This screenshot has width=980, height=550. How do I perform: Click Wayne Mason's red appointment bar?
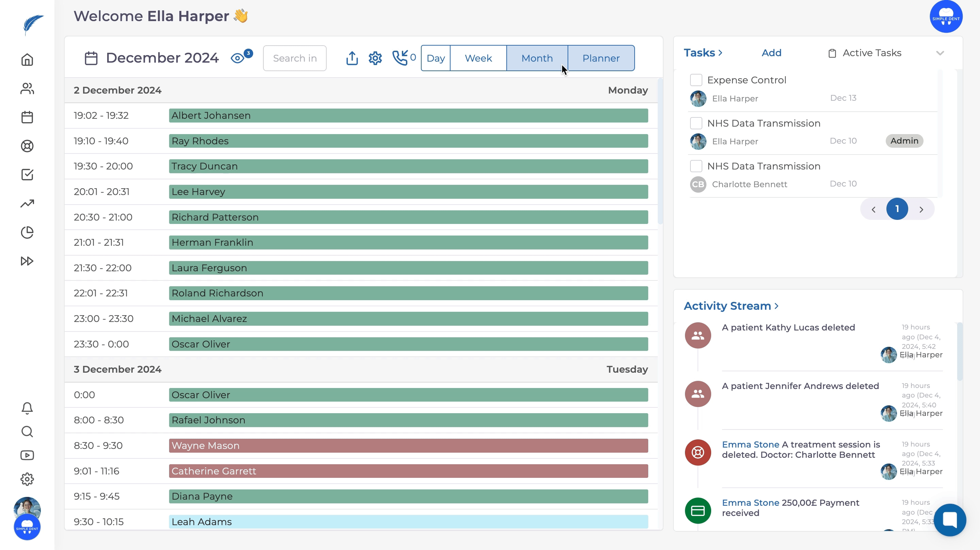(x=408, y=446)
